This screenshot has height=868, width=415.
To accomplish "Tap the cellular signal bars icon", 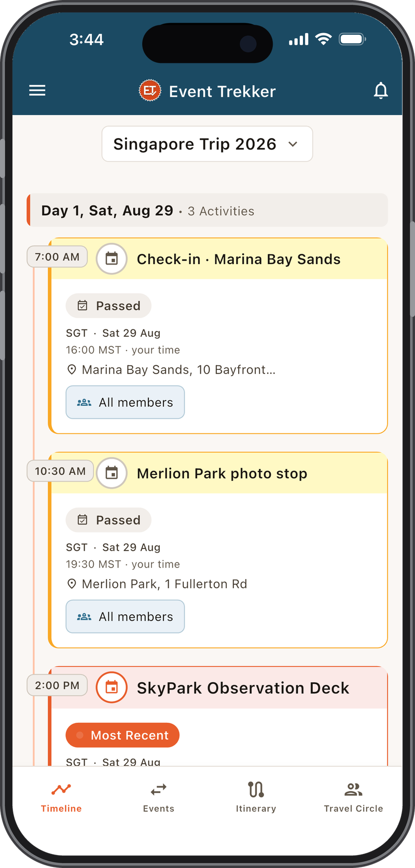I will point(299,39).
